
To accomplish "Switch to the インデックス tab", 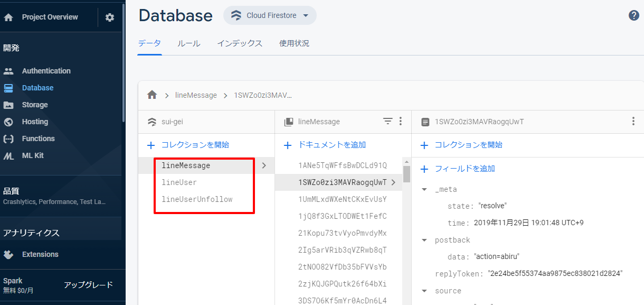I will click(x=240, y=43).
